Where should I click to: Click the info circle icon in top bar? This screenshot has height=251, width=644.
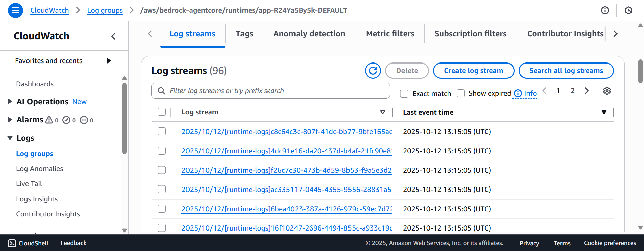click(605, 10)
